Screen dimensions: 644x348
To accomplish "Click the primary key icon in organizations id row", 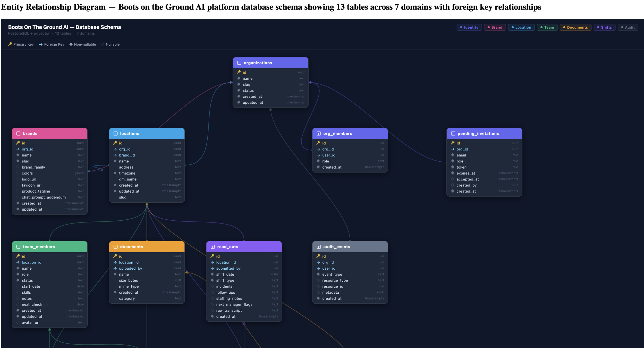I will tap(239, 72).
